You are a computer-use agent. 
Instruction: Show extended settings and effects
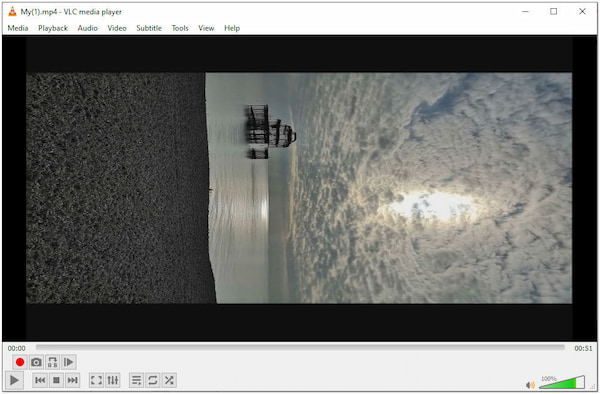113,380
